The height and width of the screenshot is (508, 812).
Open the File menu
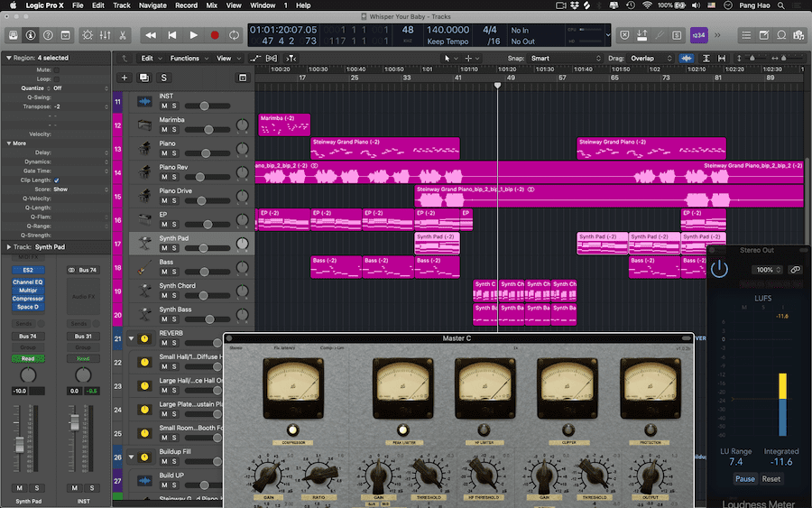[x=78, y=5]
